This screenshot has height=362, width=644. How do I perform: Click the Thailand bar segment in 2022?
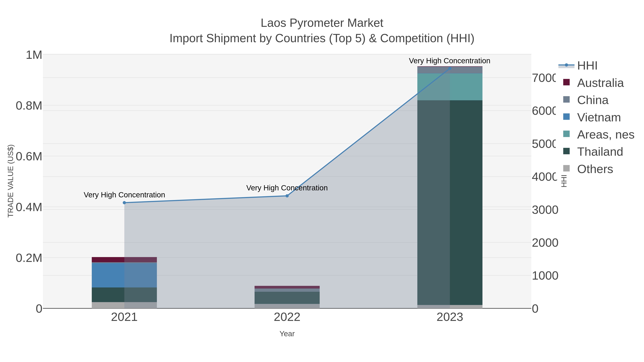click(x=287, y=298)
